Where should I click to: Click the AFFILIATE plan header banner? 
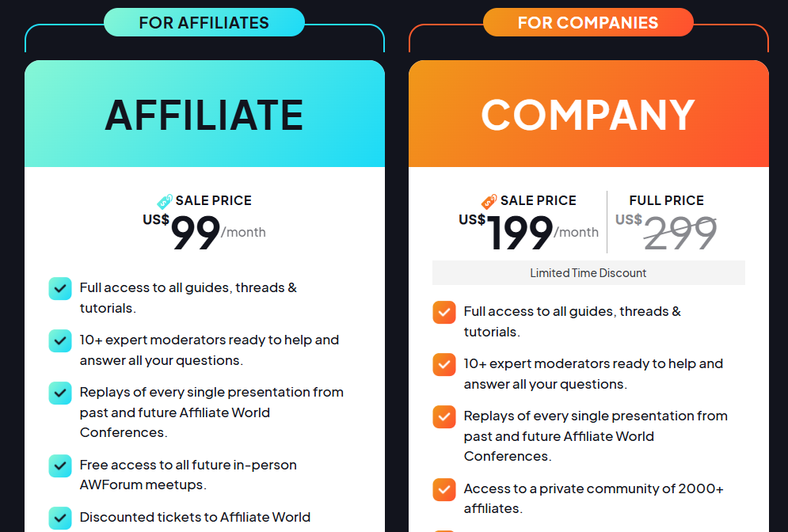[204, 113]
